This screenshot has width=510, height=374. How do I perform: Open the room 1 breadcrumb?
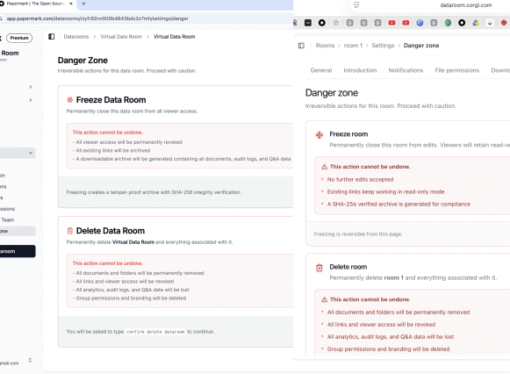[x=353, y=46]
